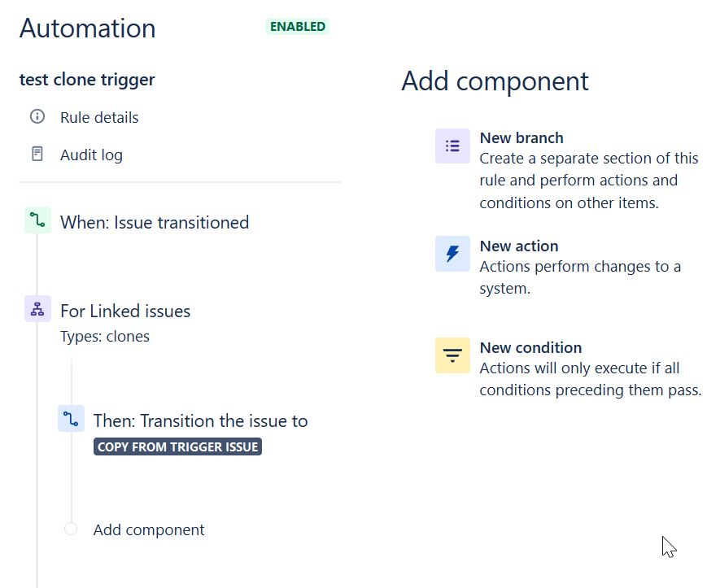Open the Rule details page

click(99, 117)
